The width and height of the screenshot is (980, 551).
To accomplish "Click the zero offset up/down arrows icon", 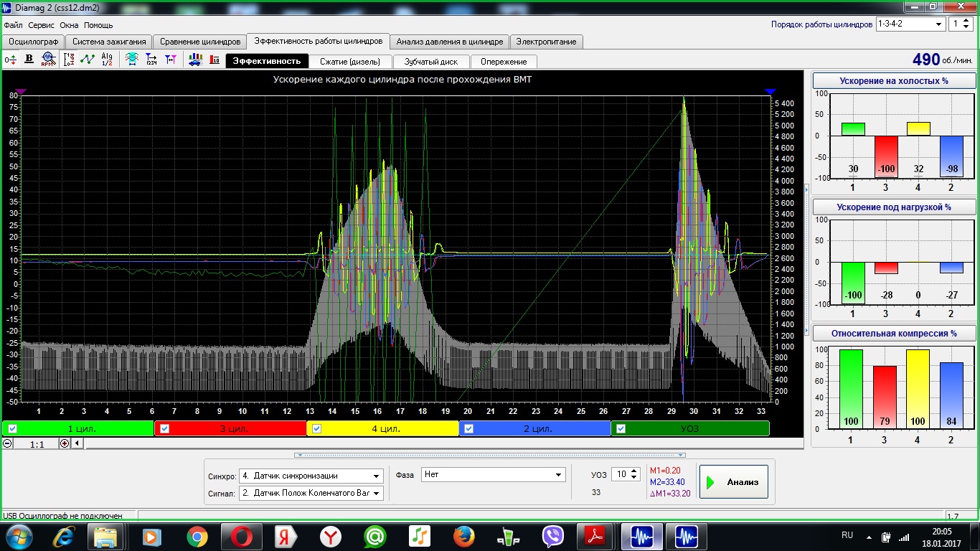I will (11, 60).
